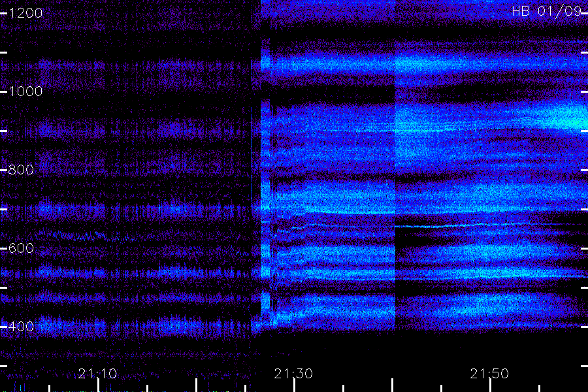Click the 21:50 time axis label

[489, 374]
